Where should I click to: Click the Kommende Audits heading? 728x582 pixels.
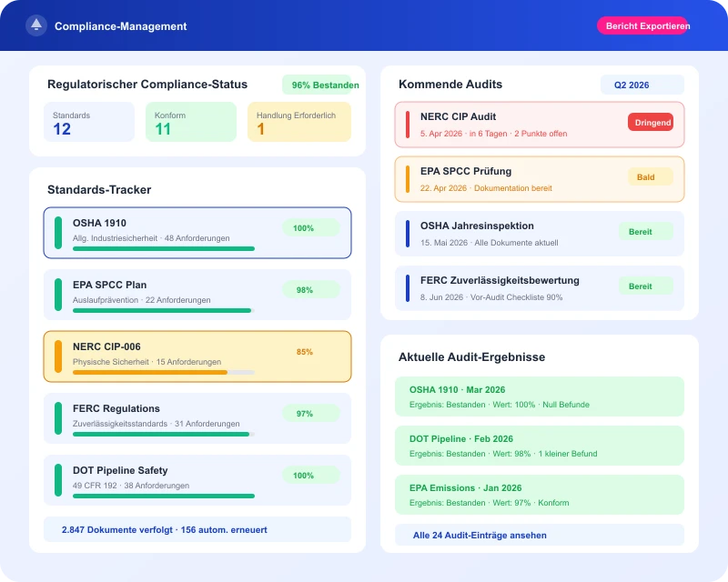coord(450,84)
